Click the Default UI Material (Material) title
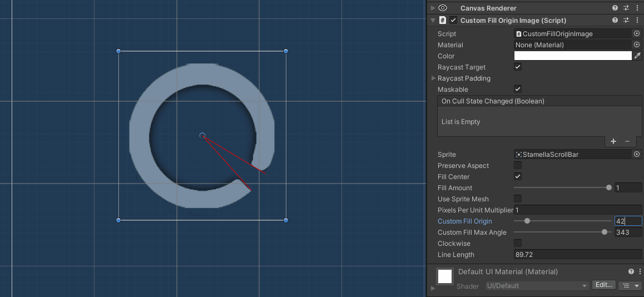The image size is (644, 297). [x=508, y=271]
